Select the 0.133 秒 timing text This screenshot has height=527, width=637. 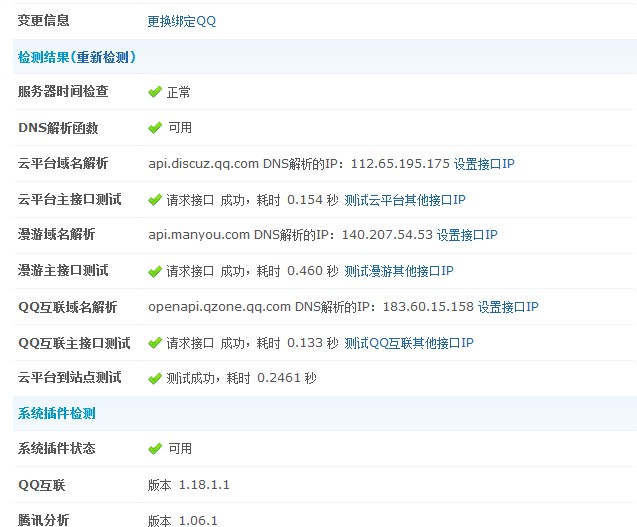(313, 343)
